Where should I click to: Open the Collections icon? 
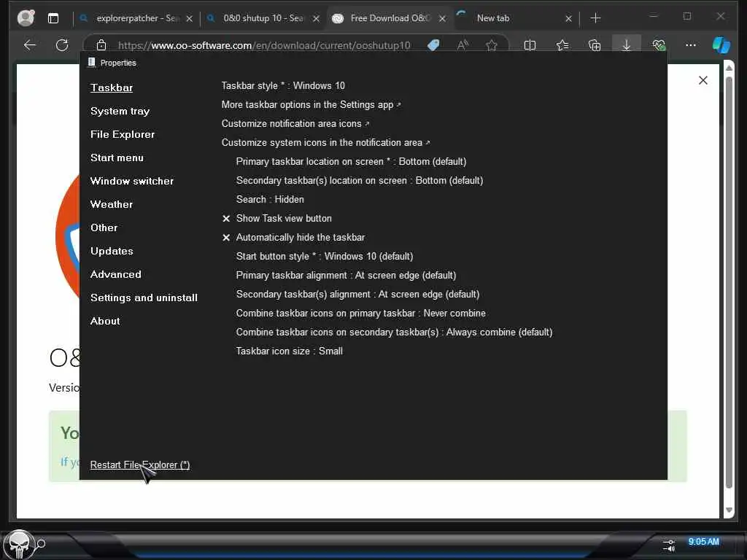coord(594,45)
